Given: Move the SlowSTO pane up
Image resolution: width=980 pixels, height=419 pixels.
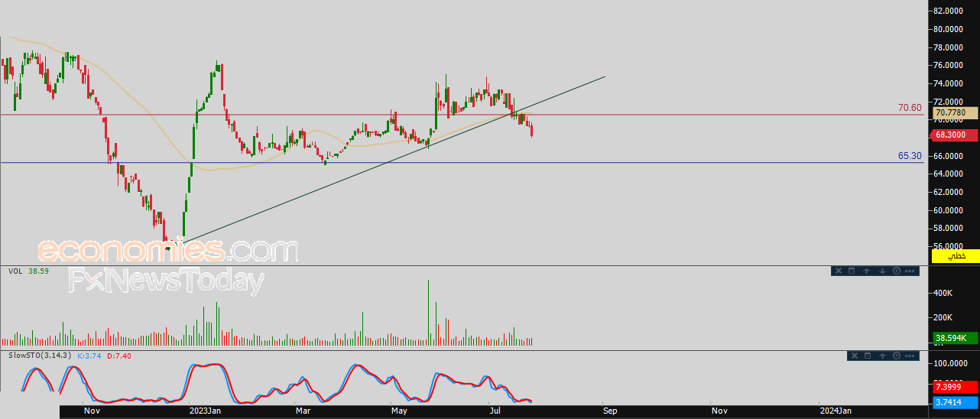Looking at the screenshot, I should click(x=882, y=356).
